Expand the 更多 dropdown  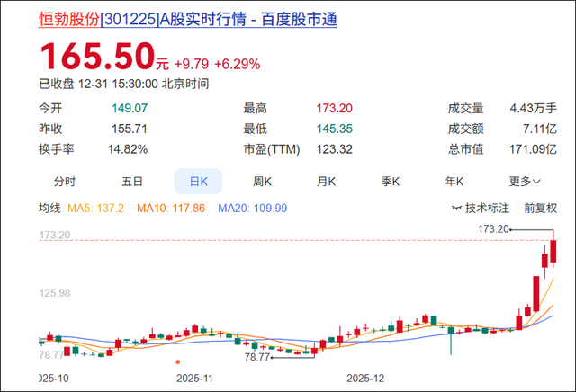(x=525, y=182)
